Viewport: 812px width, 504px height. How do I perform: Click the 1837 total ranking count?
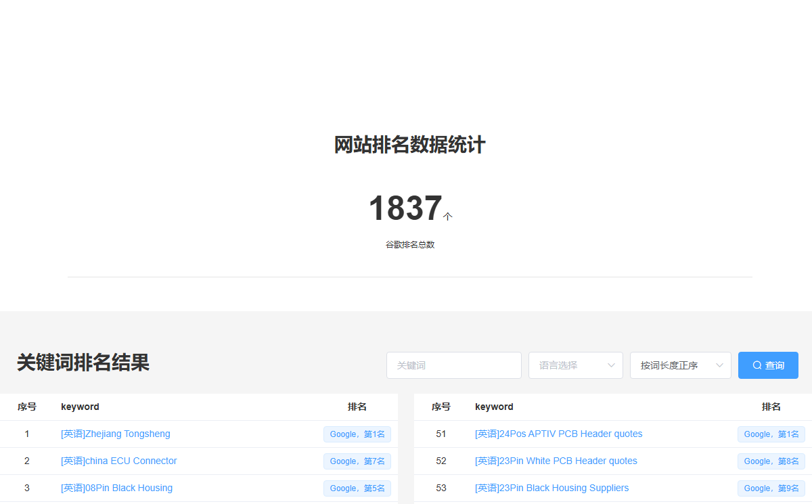click(x=405, y=208)
